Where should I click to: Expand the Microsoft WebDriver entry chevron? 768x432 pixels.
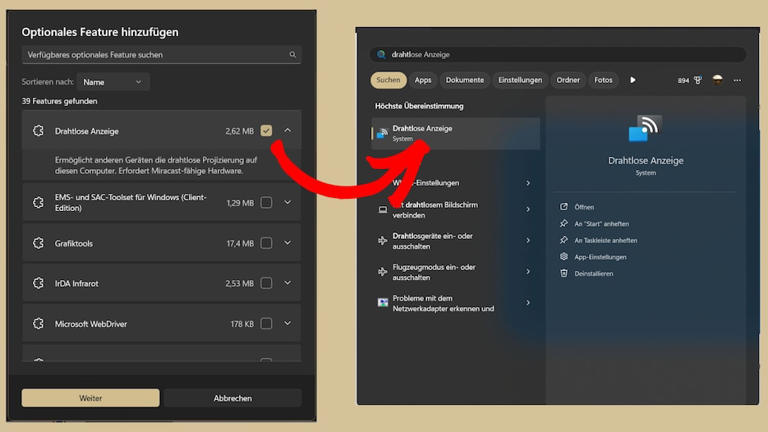click(x=288, y=324)
